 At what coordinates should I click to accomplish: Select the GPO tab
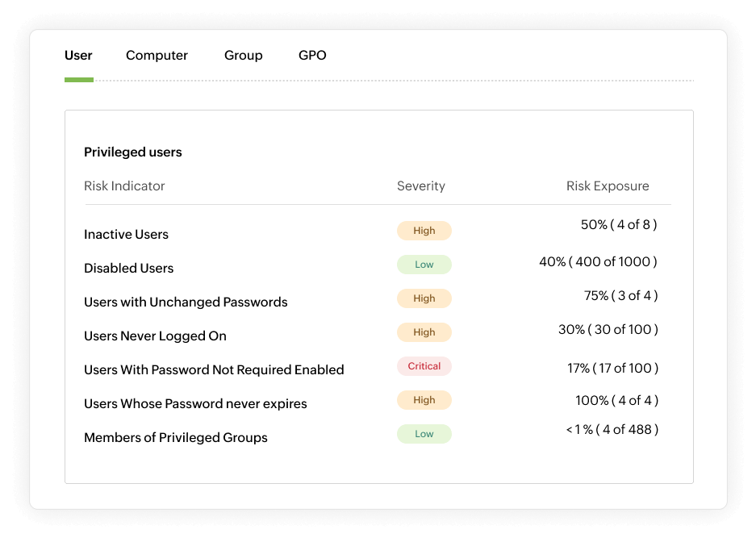tap(311, 55)
